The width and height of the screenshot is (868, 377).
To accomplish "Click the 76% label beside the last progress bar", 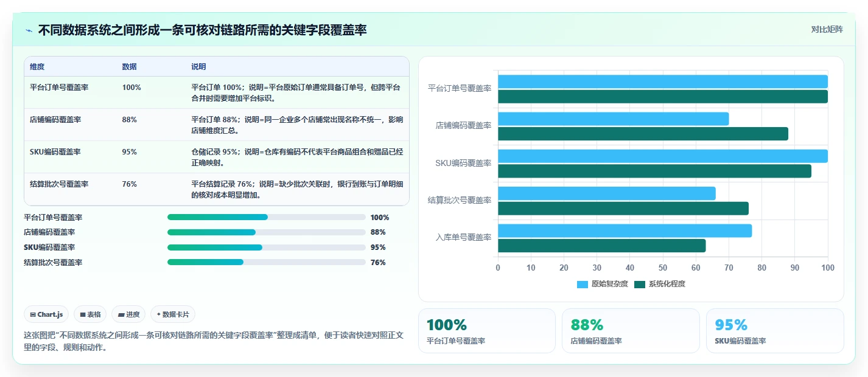I will pos(378,262).
